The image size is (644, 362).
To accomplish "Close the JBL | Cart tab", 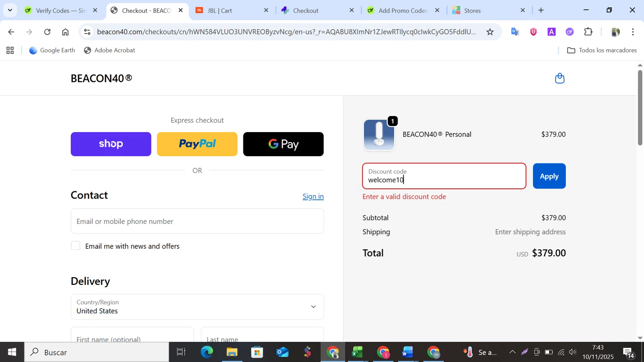I will coord(266,10).
